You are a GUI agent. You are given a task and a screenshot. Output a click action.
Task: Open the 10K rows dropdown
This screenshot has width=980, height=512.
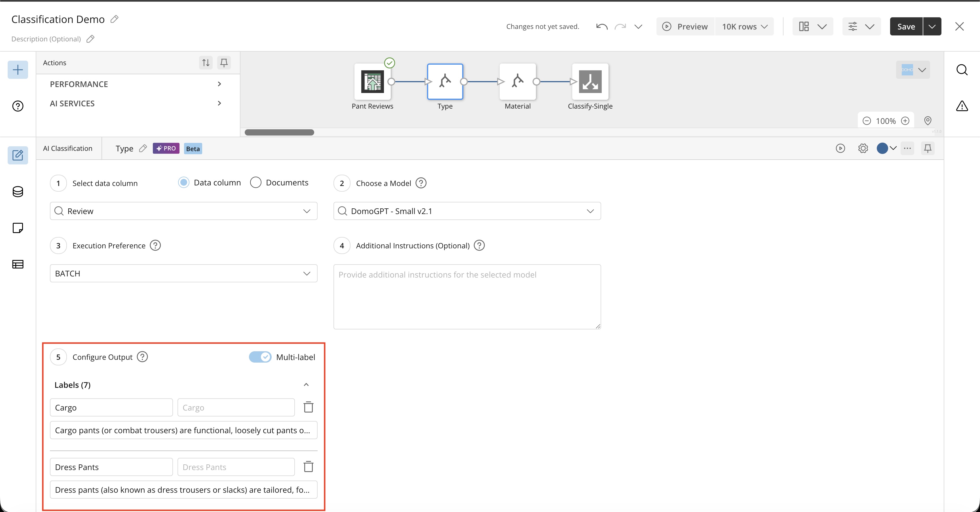click(745, 26)
